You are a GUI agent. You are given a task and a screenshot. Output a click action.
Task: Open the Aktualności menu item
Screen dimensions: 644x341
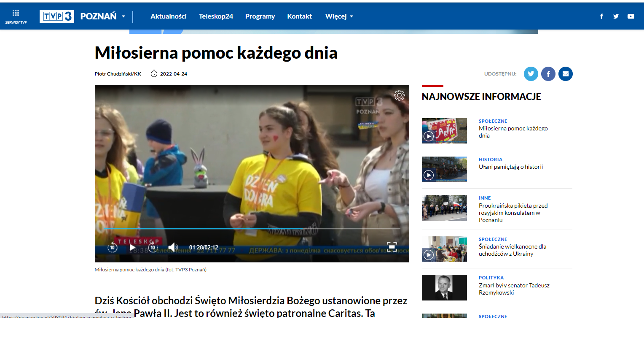pos(169,16)
